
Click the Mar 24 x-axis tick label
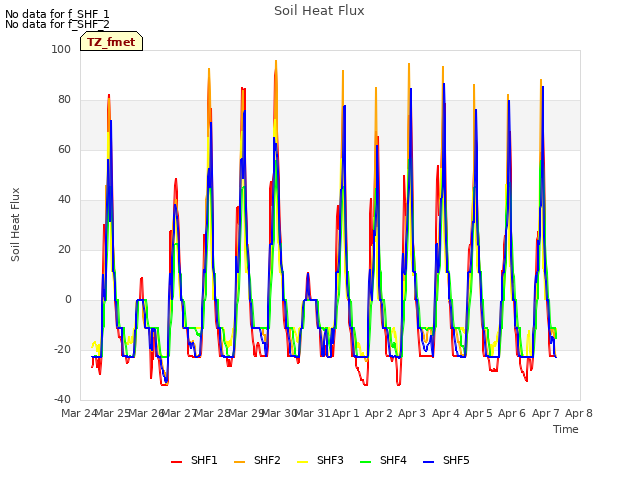pyautogui.click(x=79, y=413)
